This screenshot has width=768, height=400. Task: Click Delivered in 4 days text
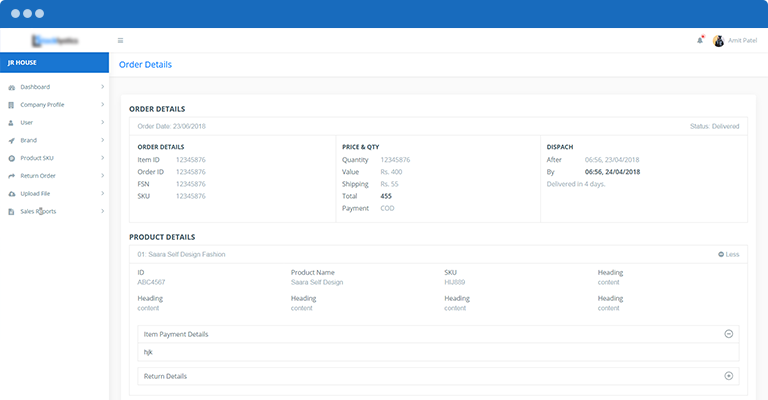click(576, 184)
